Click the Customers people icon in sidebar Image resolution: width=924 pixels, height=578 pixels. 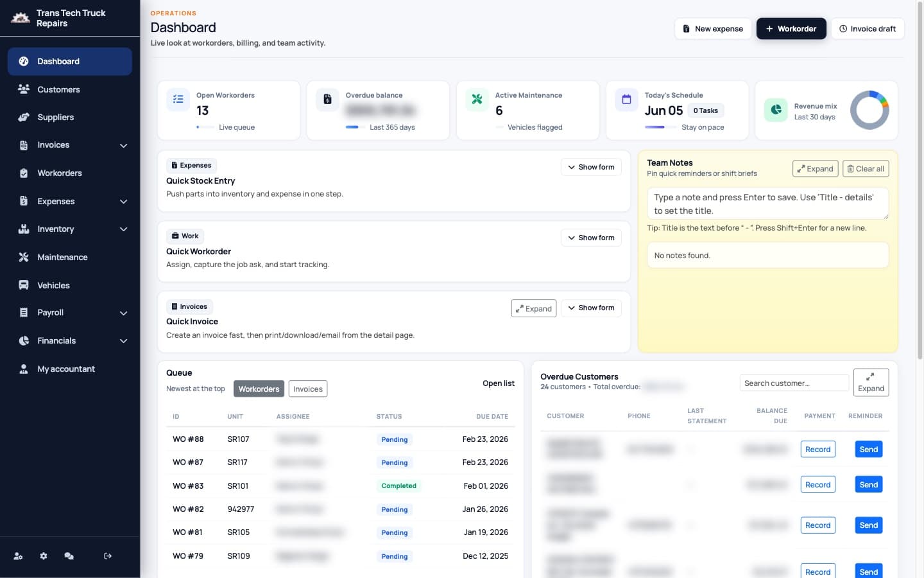pyautogui.click(x=24, y=89)
